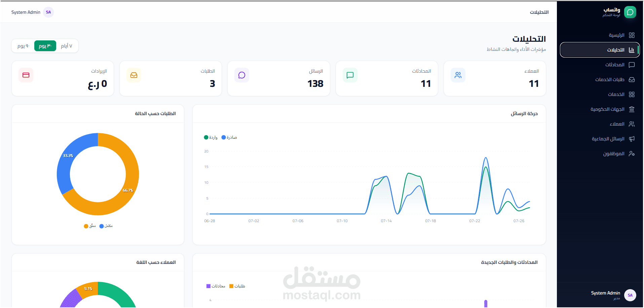The image size is (644, 308).
Task: Click the الإيرادات value 0 ر.ع
Action: coord(98,84)
